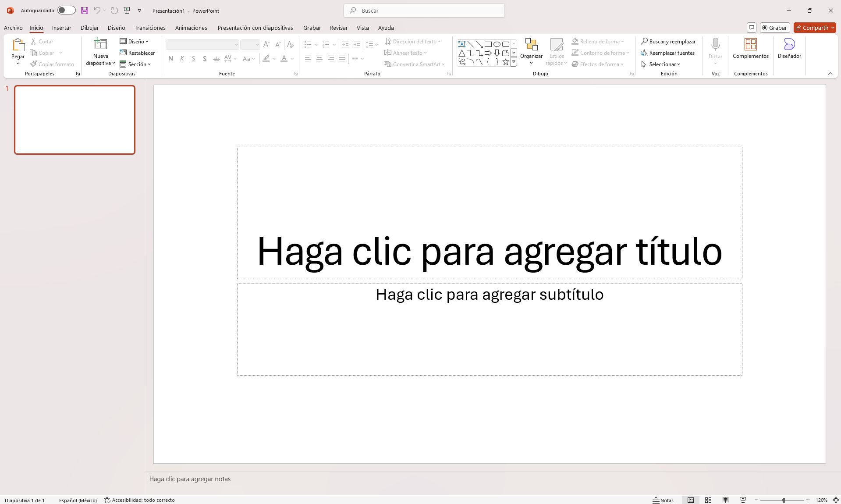Click Buscar y reemplazar
Image resolution: width=841 pixels, height=504 pixels.
(x=668, y=42)
